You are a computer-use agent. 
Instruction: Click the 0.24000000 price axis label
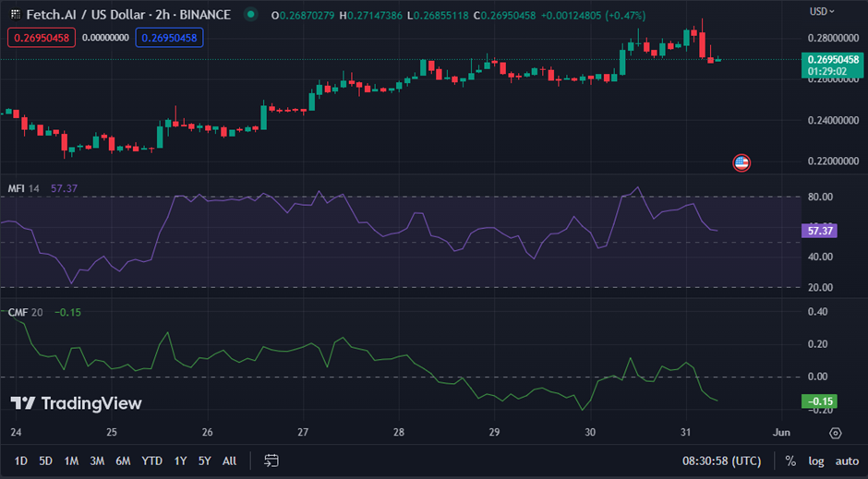click(833, 120)
